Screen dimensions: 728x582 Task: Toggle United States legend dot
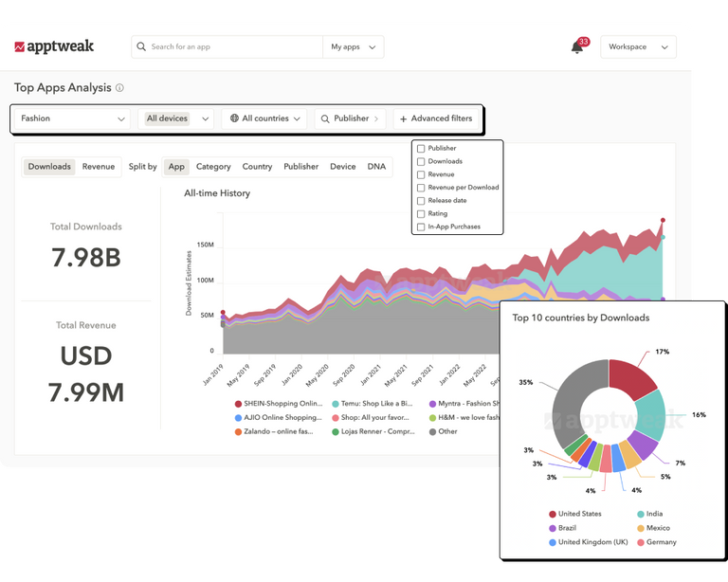point(553,514)
